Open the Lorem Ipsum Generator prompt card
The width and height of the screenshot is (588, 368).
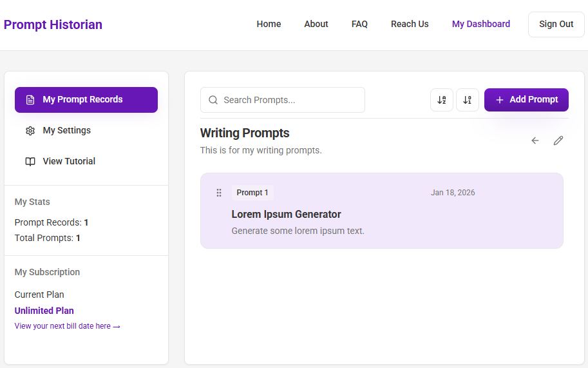point(382,211)
